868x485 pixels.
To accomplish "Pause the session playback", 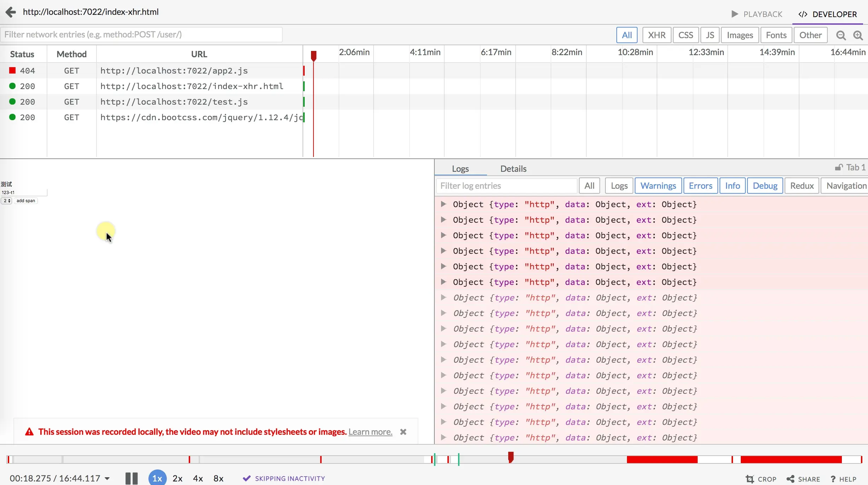I will pos(131,478).
